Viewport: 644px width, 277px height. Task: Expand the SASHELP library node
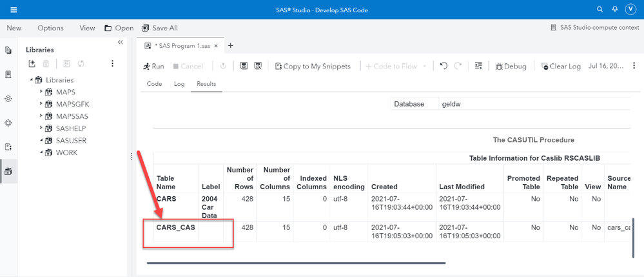(41, 128)
